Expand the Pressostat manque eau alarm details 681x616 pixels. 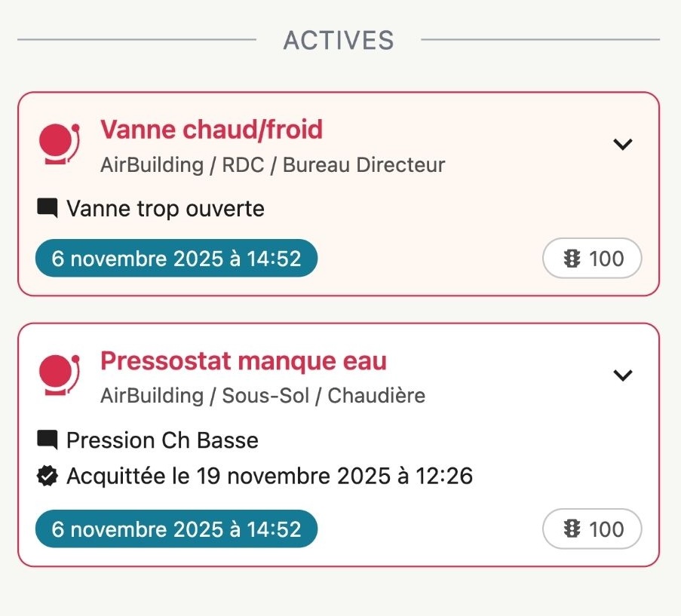point(622,375)
